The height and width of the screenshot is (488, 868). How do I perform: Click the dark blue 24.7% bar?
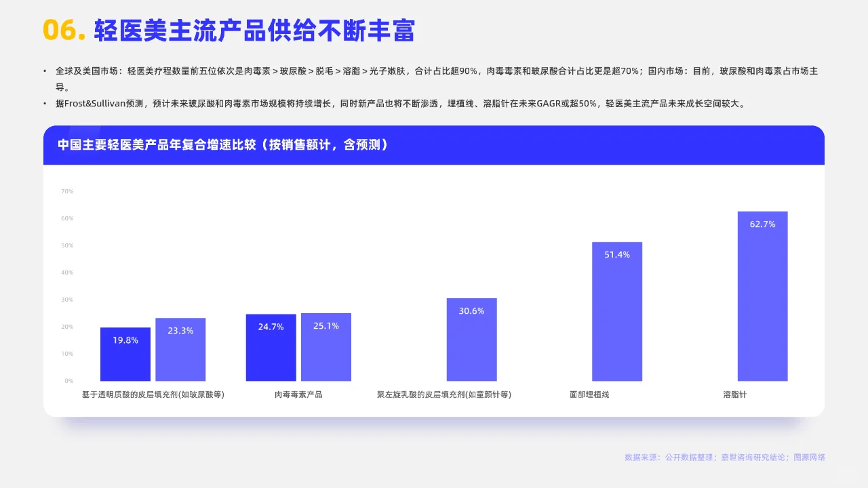tap(271, 346)
